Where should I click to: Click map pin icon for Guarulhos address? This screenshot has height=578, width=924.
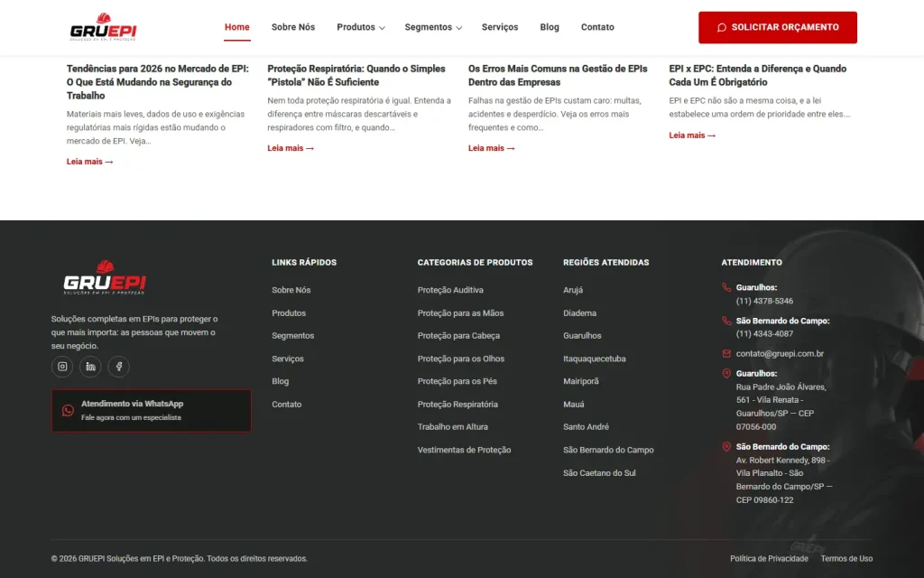[726, 373]
